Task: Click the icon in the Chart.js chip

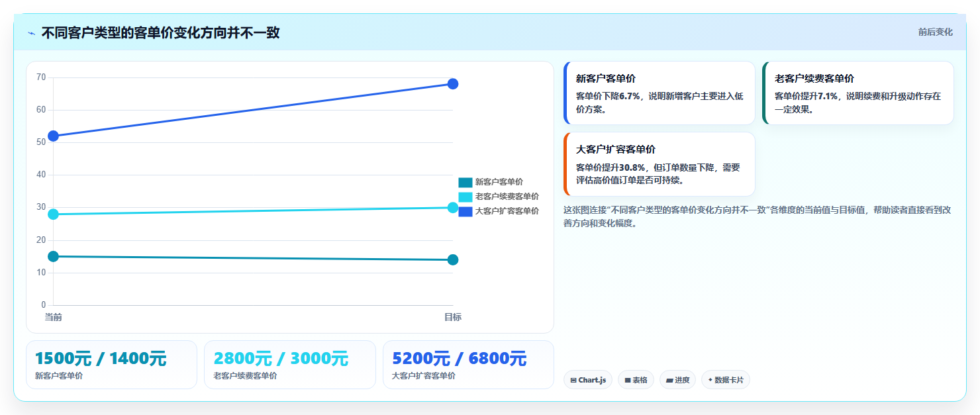Action: click(x=573, y=381)
